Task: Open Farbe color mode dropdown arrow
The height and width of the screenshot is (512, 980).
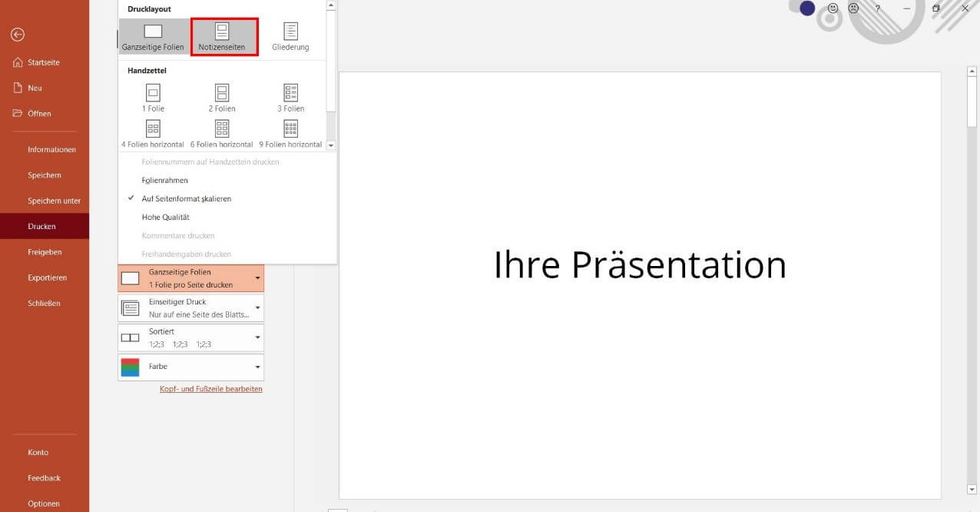Action: tap(257, 367)
